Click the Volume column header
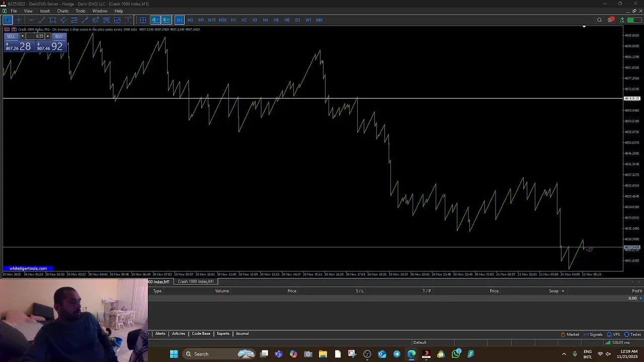Viewport: 644px width, 362px height. tap(222, 291)
